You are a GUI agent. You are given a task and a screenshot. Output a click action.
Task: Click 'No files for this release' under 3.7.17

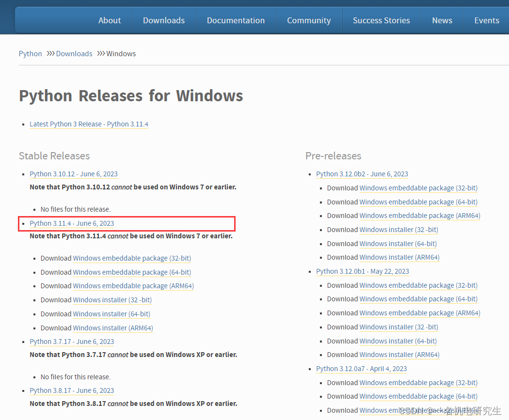[x=76, y=377]
